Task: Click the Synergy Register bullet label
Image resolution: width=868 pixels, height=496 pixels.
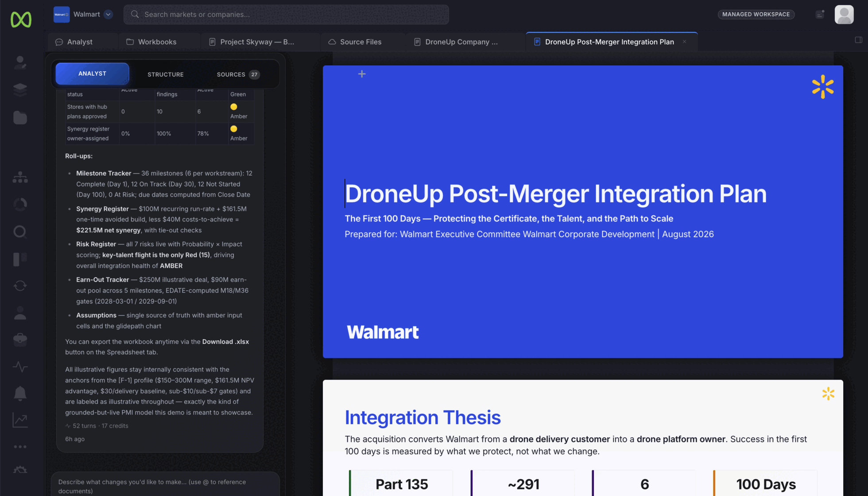Action: pos(102,209)
